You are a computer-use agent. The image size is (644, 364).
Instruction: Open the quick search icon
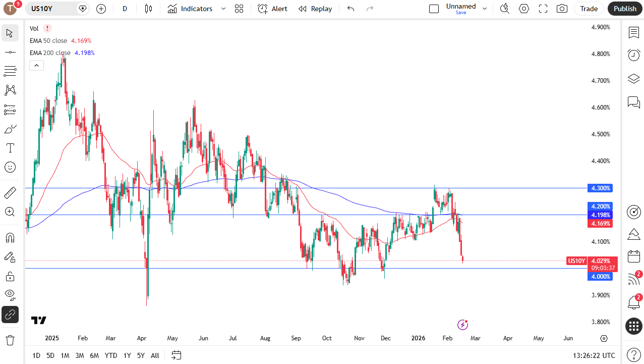[504, 9]
